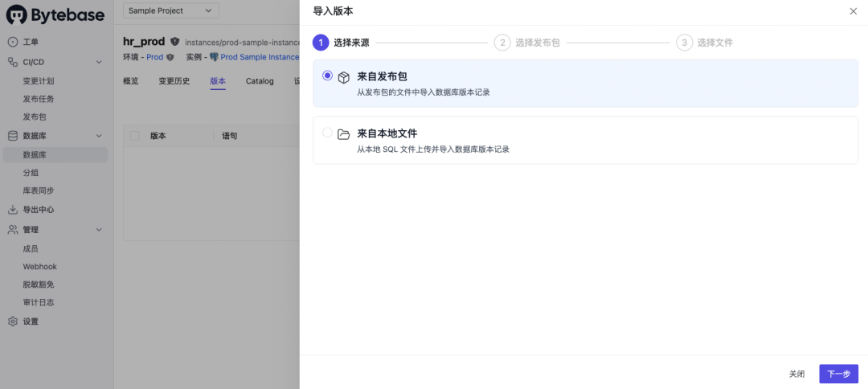The width and height of the screenshot is (868, 389).
Task: Switch to the 概览 tab
Action: (131, 81)
